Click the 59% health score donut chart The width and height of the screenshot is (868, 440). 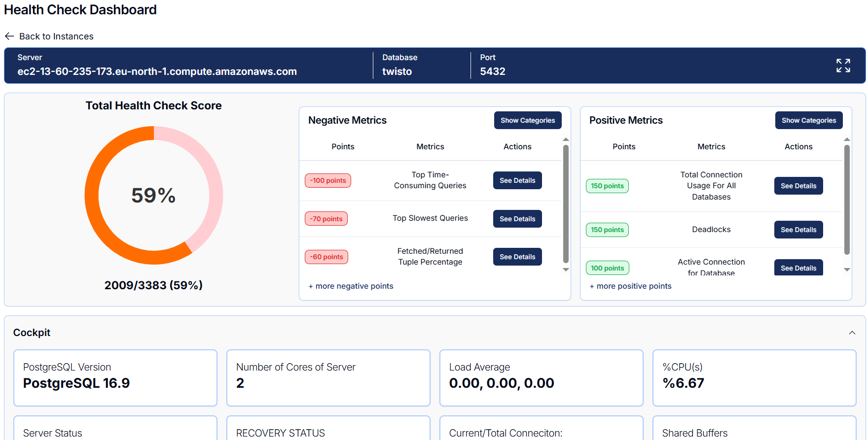(x=153, y=196)
